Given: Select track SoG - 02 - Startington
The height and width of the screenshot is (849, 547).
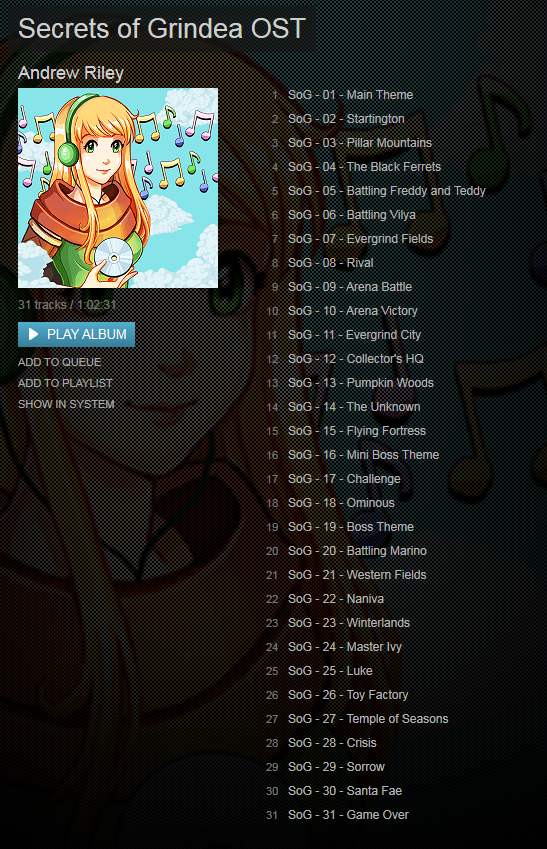Looking at the screenshot, I should [x=346, y=119].
